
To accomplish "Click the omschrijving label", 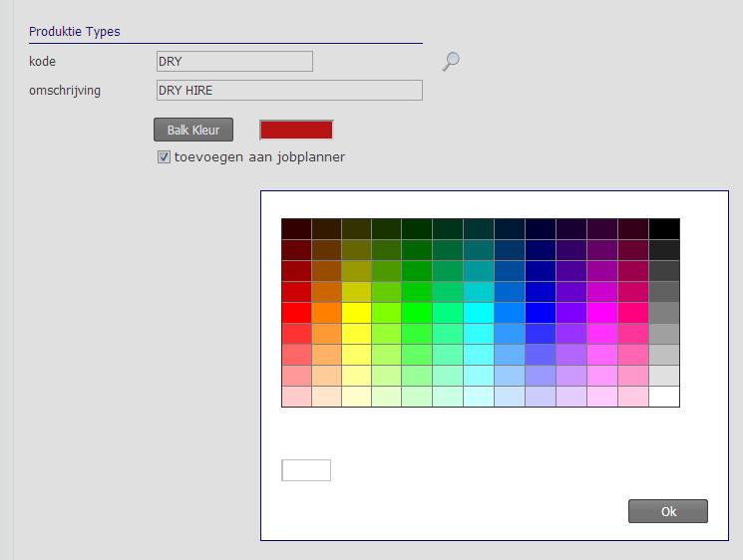I will (x=65, y=91).
